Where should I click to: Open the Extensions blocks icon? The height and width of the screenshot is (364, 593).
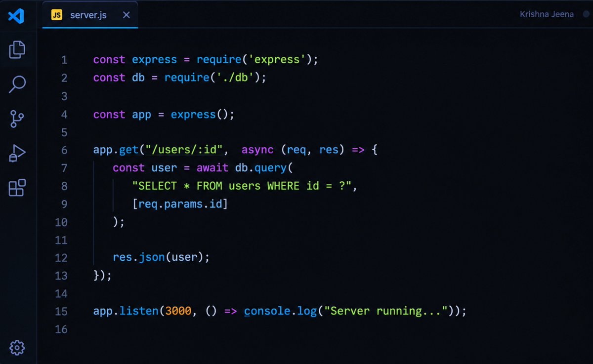coord(17,188)
